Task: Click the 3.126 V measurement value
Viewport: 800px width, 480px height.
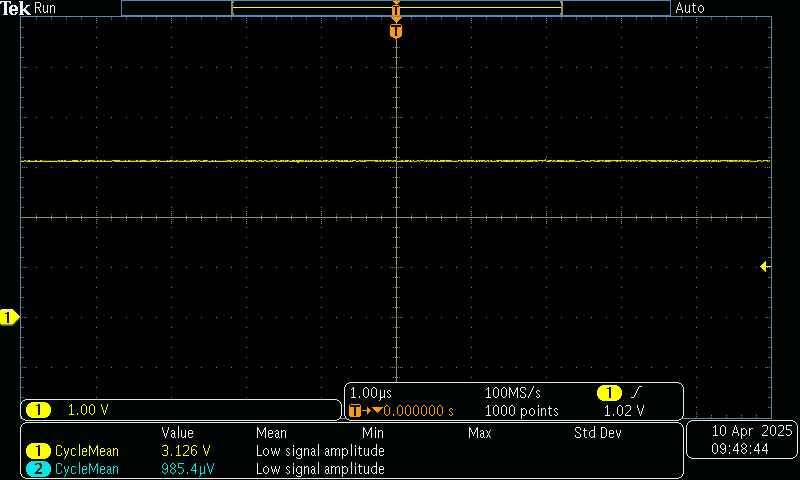Action: pyautogui.click(x=186, y=451)
